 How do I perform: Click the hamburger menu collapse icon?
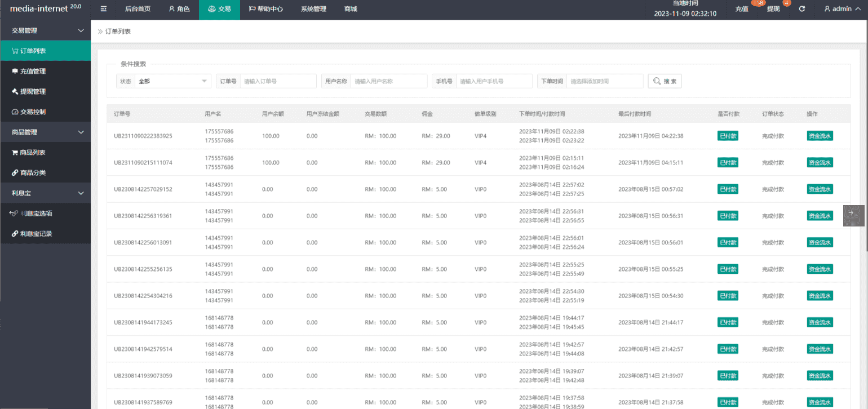click(x=103, y=9)
